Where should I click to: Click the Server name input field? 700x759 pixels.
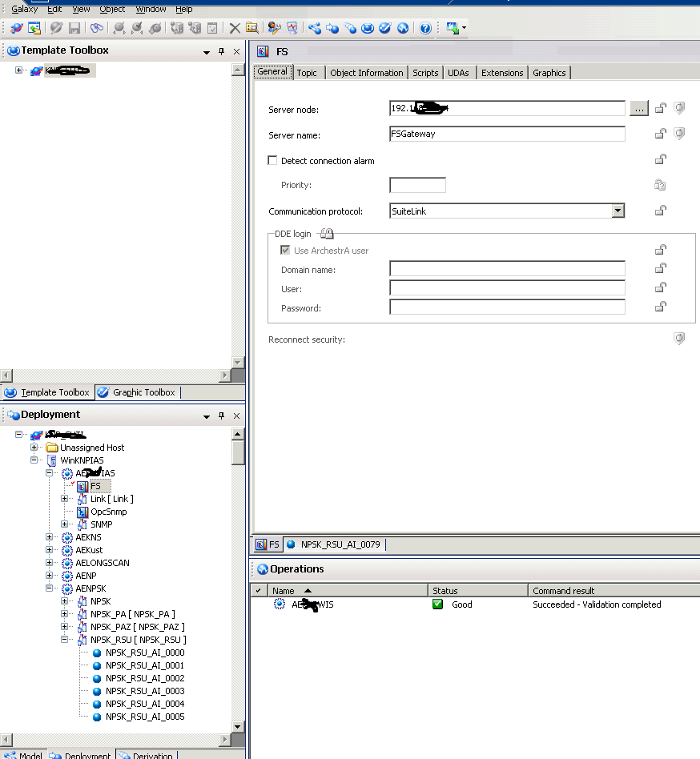[x=507, y=135]
